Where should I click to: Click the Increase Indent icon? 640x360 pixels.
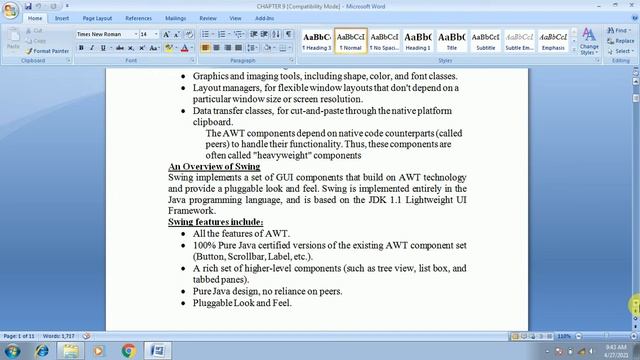(x=264, y=34)
